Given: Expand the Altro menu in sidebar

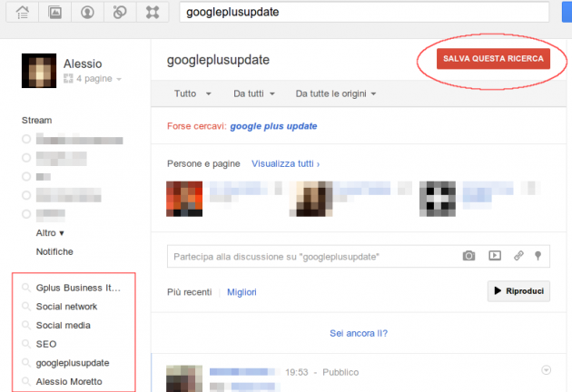Looking at the screenshot, I should [50, 233].
